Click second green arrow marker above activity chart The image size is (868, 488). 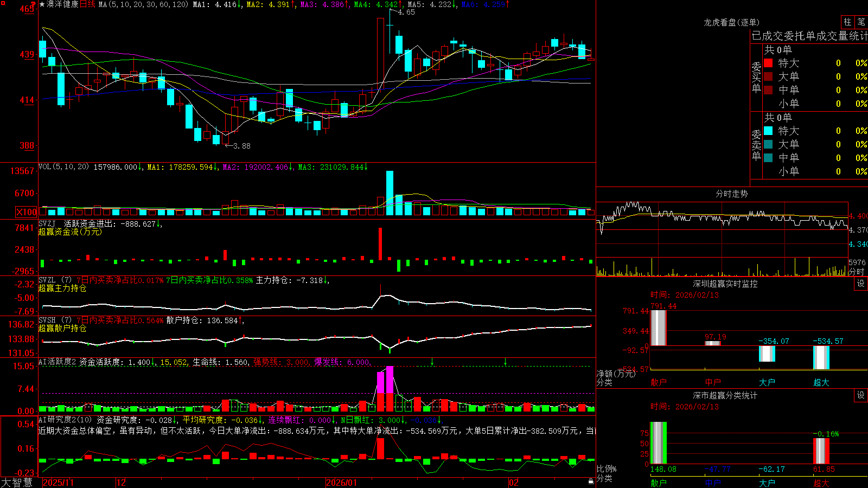pyautogui.click(x=505, y=361)
